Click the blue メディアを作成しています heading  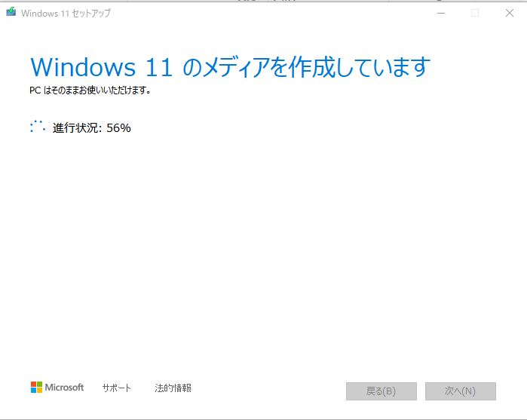pos(306,66)
